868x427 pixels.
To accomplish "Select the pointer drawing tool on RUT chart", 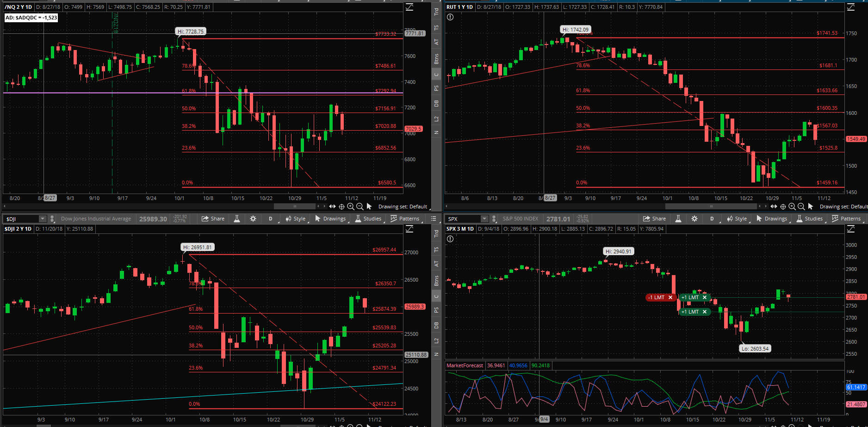I will (811, 206).
